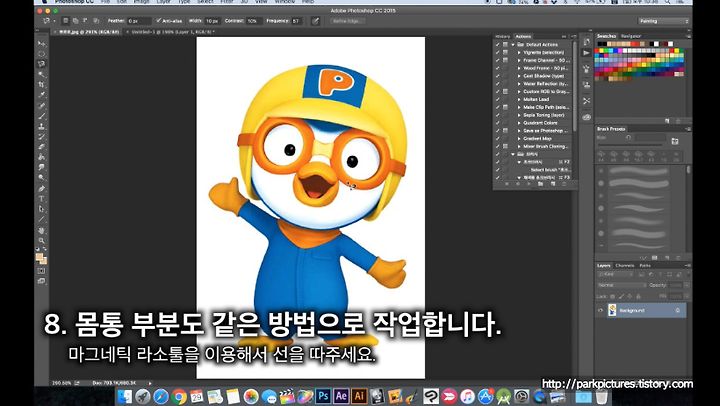Expand the Mixer Brush Cloning action
This screenshot has width=720, height=406.
click(519, 146)
